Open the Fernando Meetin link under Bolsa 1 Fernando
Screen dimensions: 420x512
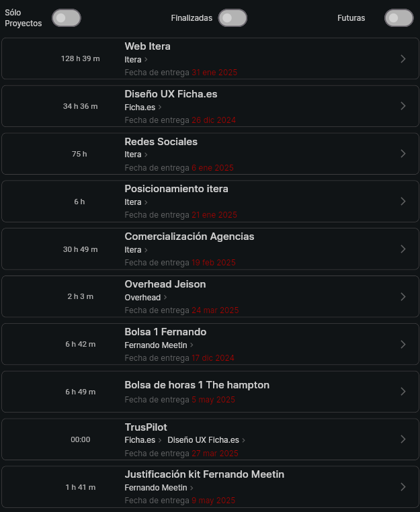click(x=156, y=345)
